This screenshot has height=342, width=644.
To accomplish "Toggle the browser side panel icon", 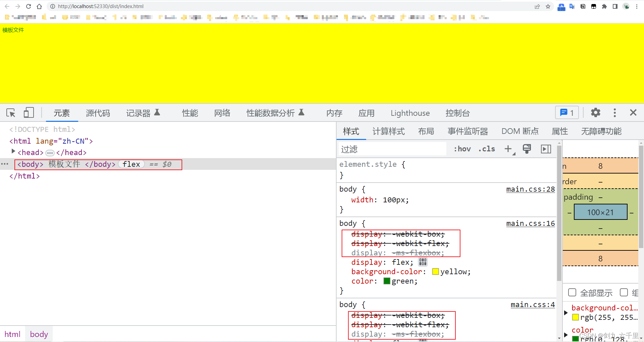I will point(615,6).
